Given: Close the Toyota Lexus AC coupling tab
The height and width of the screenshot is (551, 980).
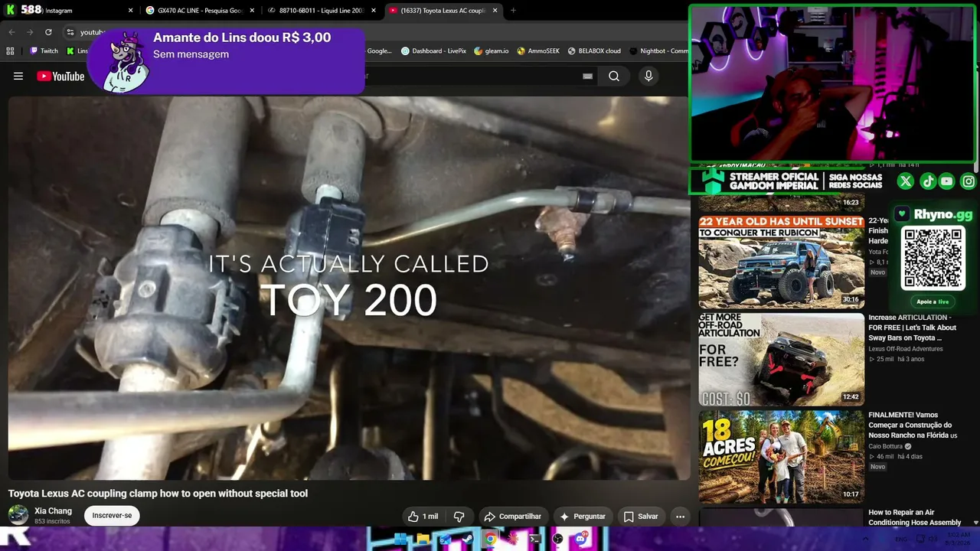Looking at the screenshot, I should point(495,11).
